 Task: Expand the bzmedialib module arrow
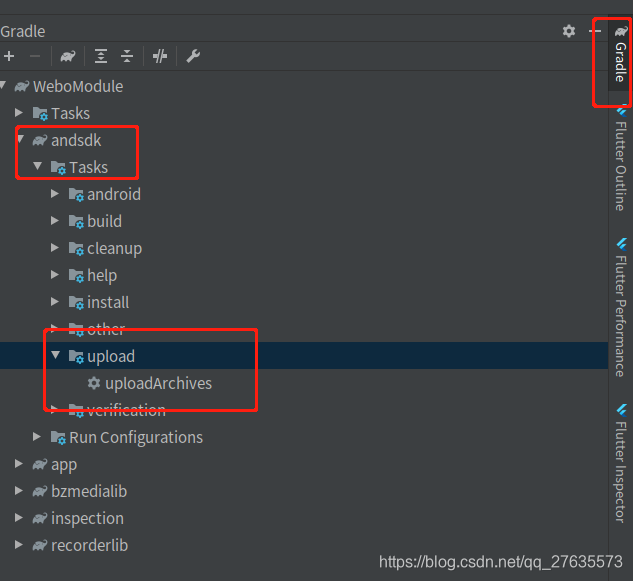click(19, 491)
